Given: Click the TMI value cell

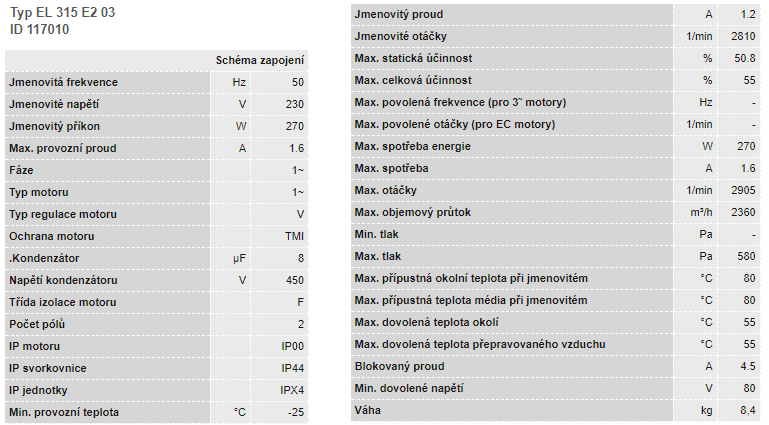Looking at the screenshot, I should coord(294,236).
